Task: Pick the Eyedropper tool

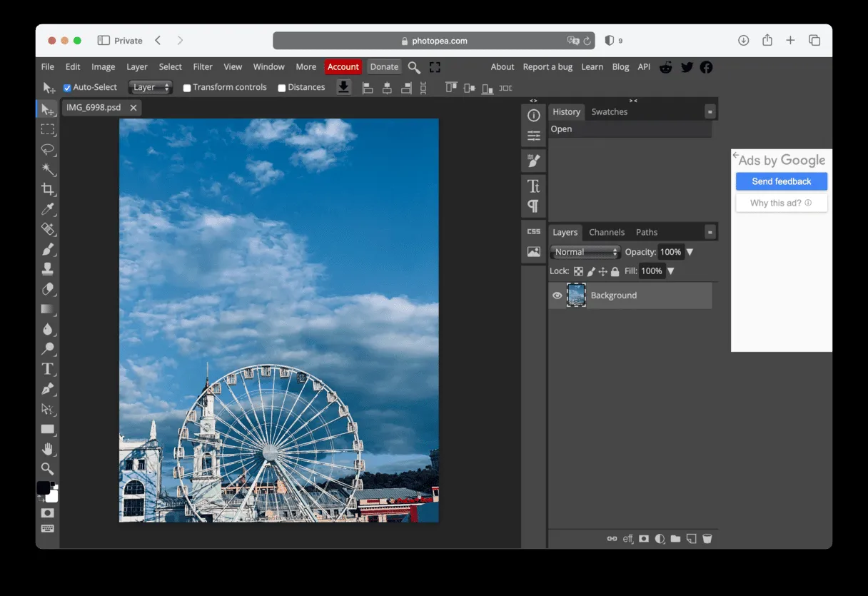Action: (x=48, y=209)
